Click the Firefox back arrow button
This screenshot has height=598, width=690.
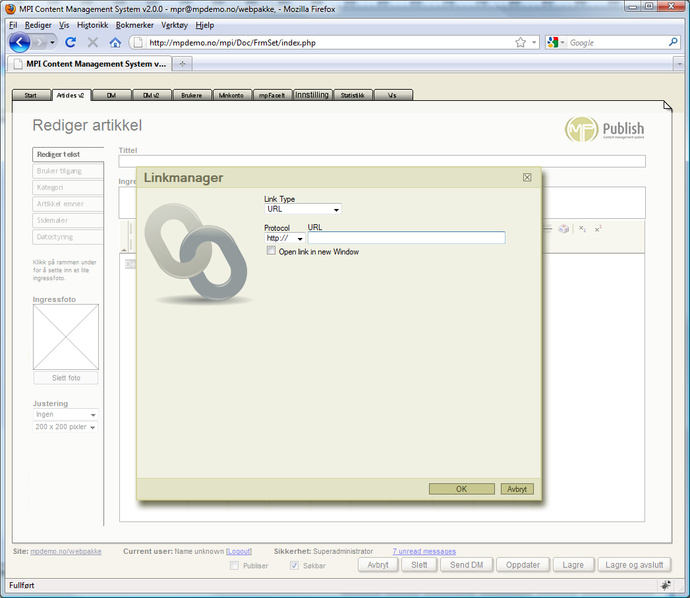coord(20,43)
